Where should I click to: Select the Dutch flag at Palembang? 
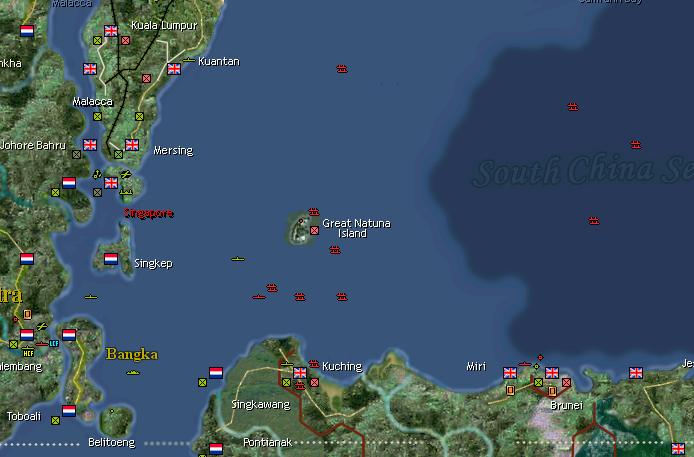click(x=27, y=335)
